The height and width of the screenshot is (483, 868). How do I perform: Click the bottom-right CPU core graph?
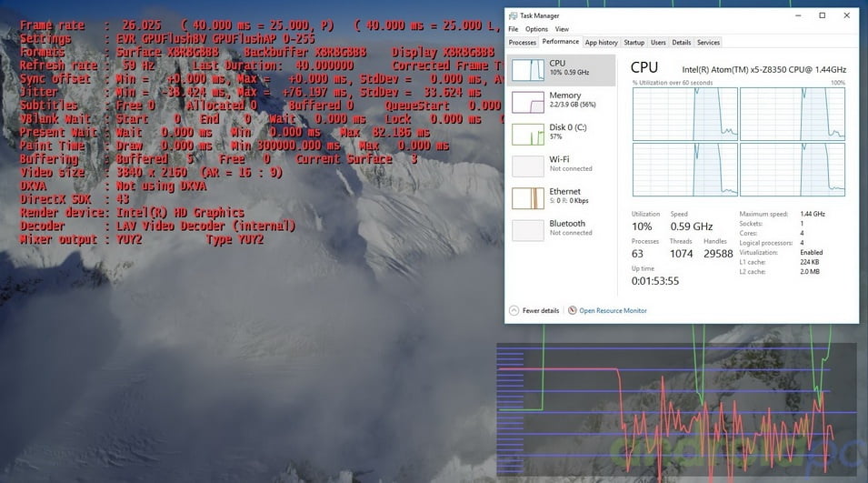pos(793,169)
